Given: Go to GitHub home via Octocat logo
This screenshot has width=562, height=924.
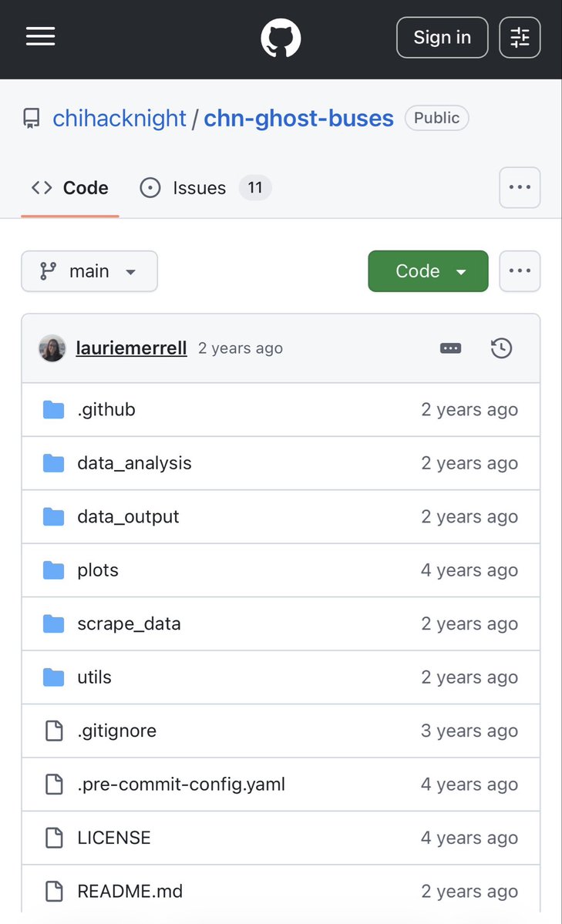Looking at the screenshot, I should tap(281, 38).
